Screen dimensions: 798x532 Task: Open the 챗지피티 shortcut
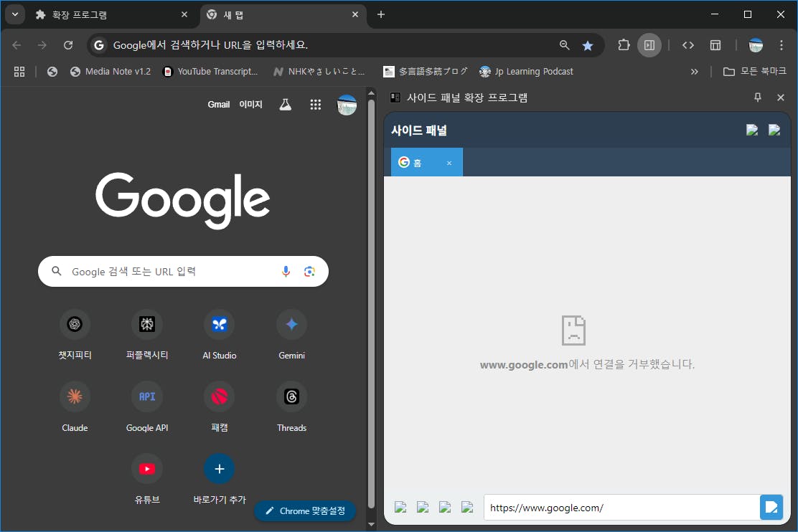point(75,333)
